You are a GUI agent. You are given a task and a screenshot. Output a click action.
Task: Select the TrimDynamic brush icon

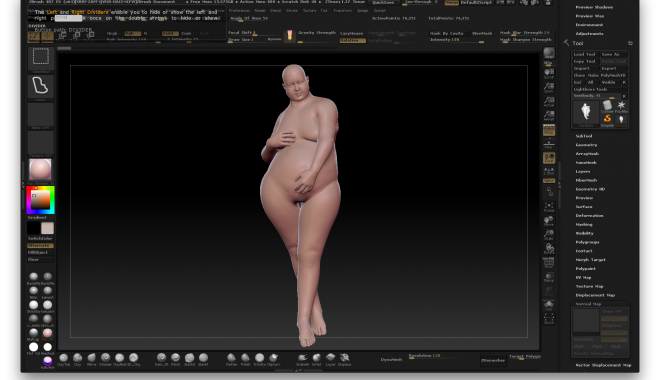click(x=259, y=359)
